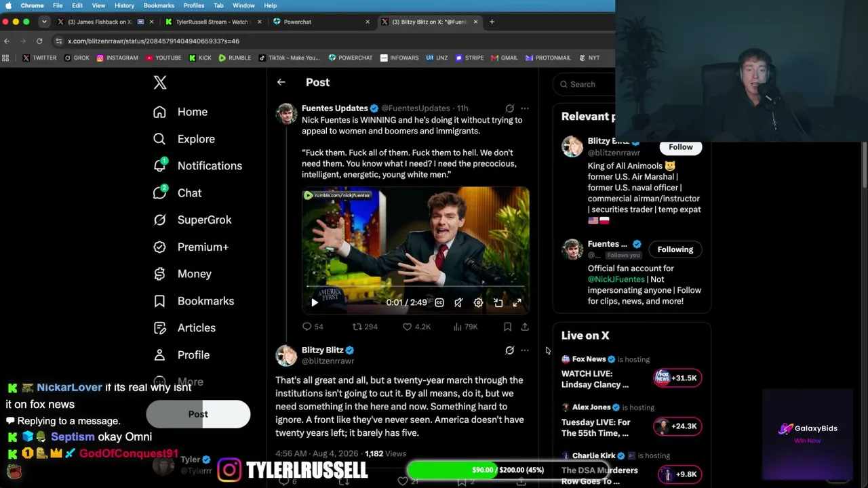Click the Fuentes Updates post avatar
Screen dimensions: 868x488
286,114
